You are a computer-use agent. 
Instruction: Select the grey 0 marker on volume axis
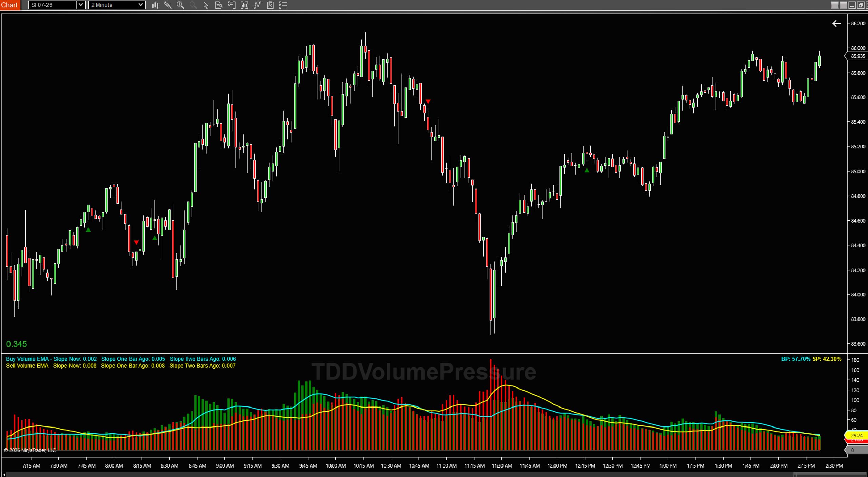[856, 450]
